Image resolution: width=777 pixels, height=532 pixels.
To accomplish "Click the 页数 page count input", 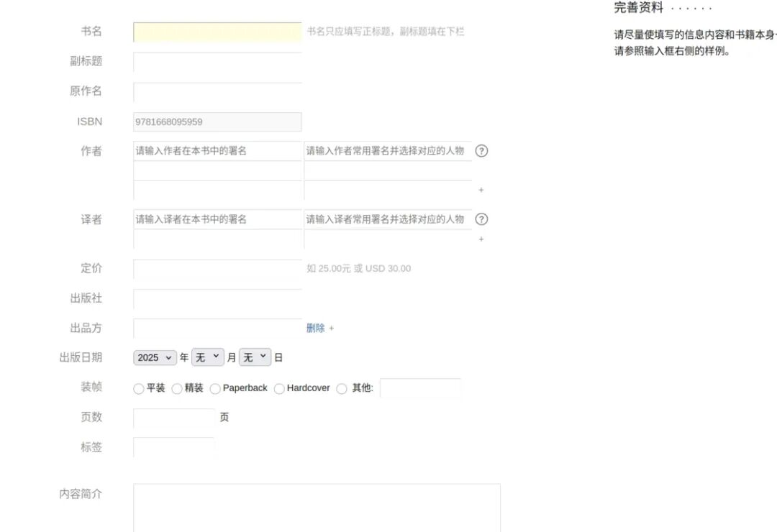I will coord(174,418).
